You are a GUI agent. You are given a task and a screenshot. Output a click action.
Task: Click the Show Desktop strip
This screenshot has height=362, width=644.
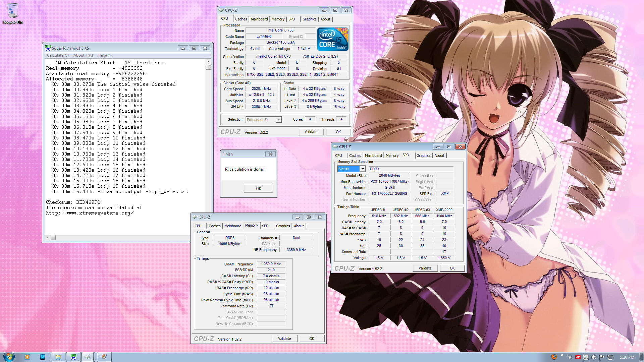[x=641, y=357]
